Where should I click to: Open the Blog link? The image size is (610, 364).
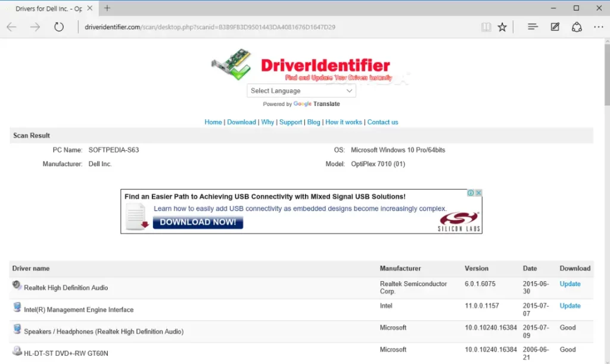point(313,122)
